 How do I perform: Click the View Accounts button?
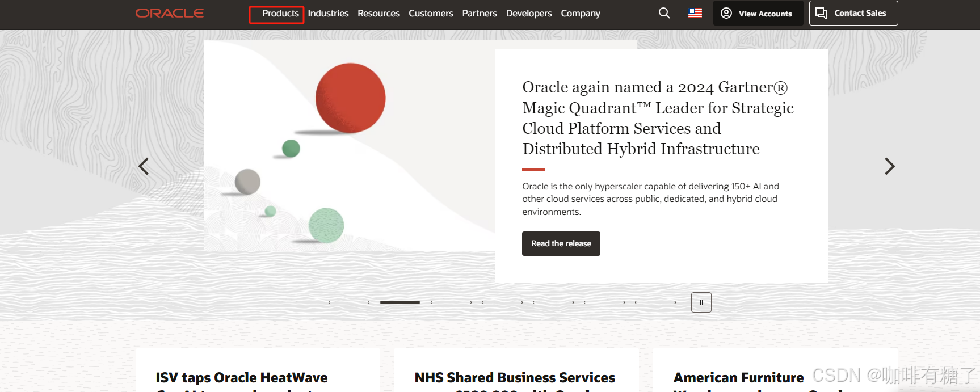758,13
